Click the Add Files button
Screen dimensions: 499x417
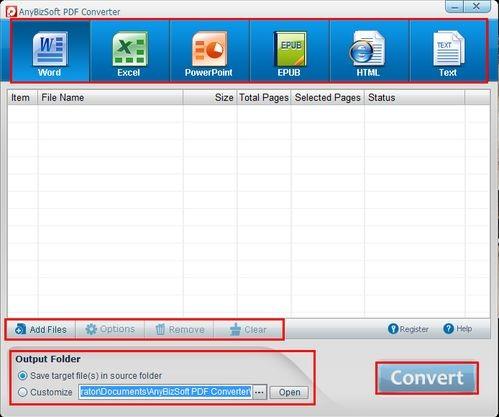tap(41, 329)
